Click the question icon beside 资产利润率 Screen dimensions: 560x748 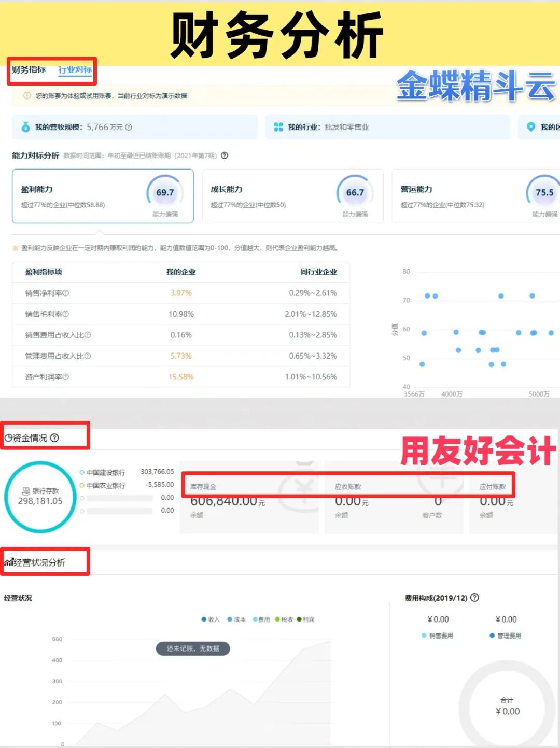pos(66,377)
